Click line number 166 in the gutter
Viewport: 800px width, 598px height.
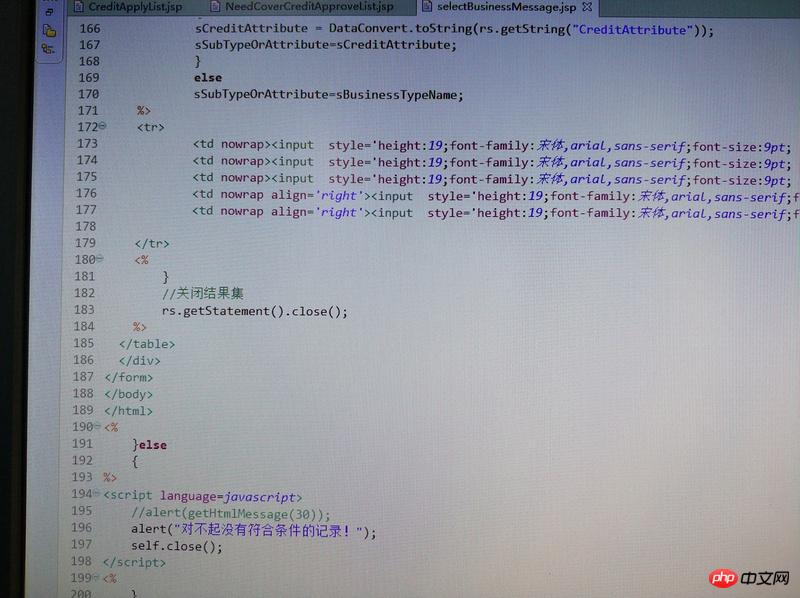(x=90, y=29)
